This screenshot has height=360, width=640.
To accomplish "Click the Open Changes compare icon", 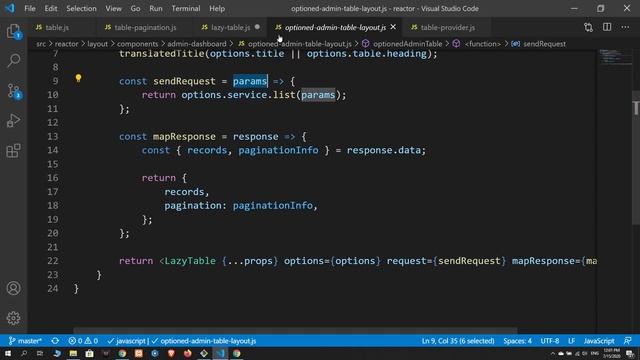I will (588, 27).
